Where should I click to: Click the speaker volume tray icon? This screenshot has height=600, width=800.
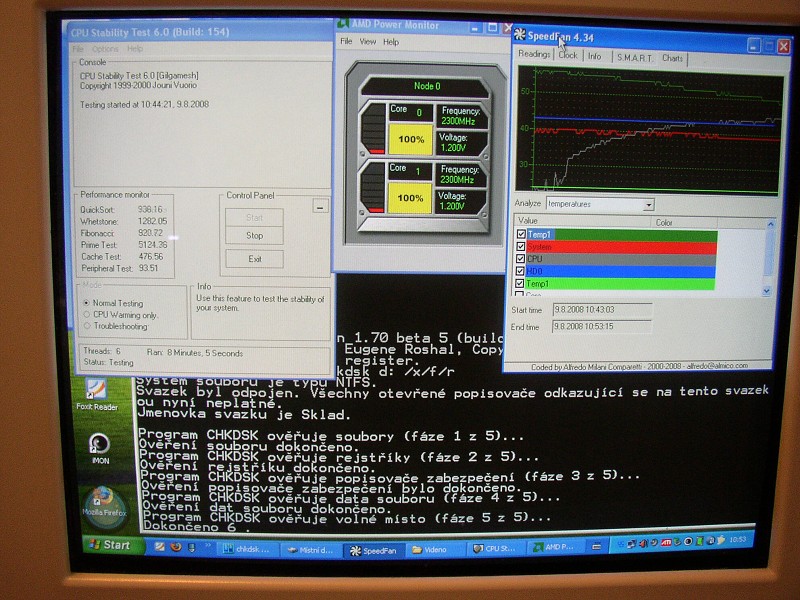click(x=643, y=543)
